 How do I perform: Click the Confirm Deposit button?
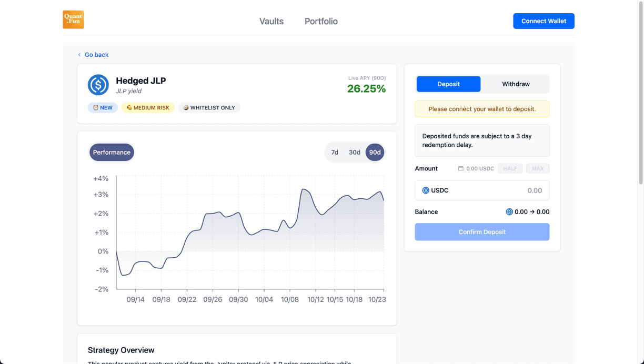pos(482,232)
